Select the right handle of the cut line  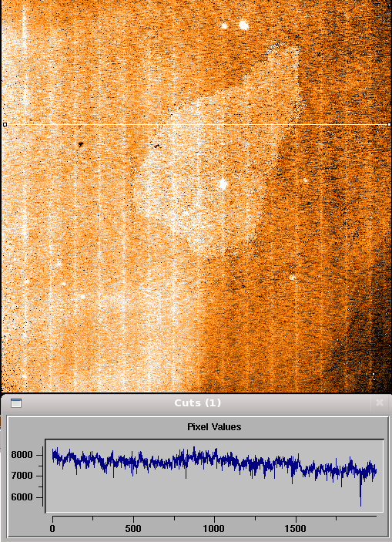[389, 124]
